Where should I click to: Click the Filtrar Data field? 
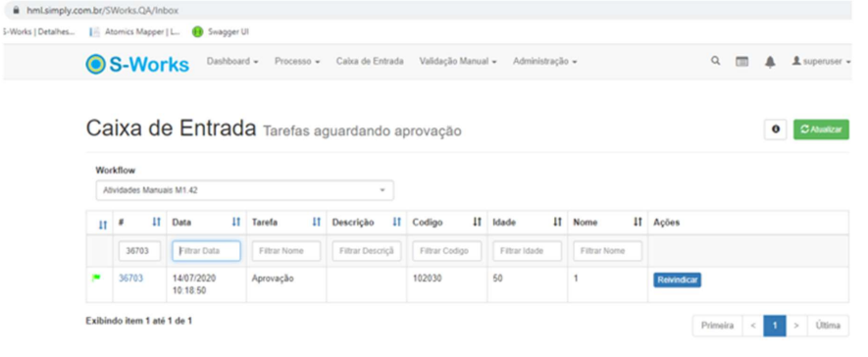click(206, 251)
